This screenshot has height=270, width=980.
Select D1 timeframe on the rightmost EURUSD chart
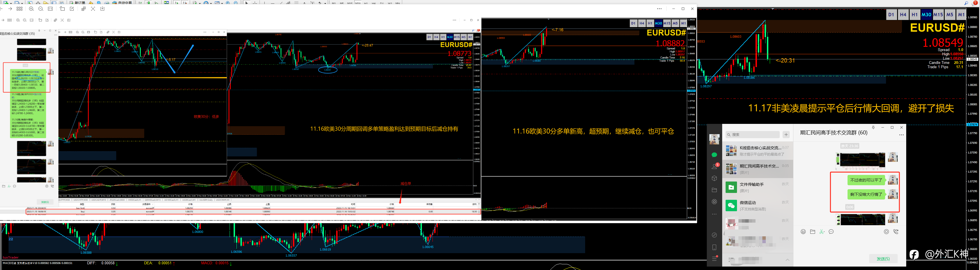pyautogui.click(x=891, y=15)
